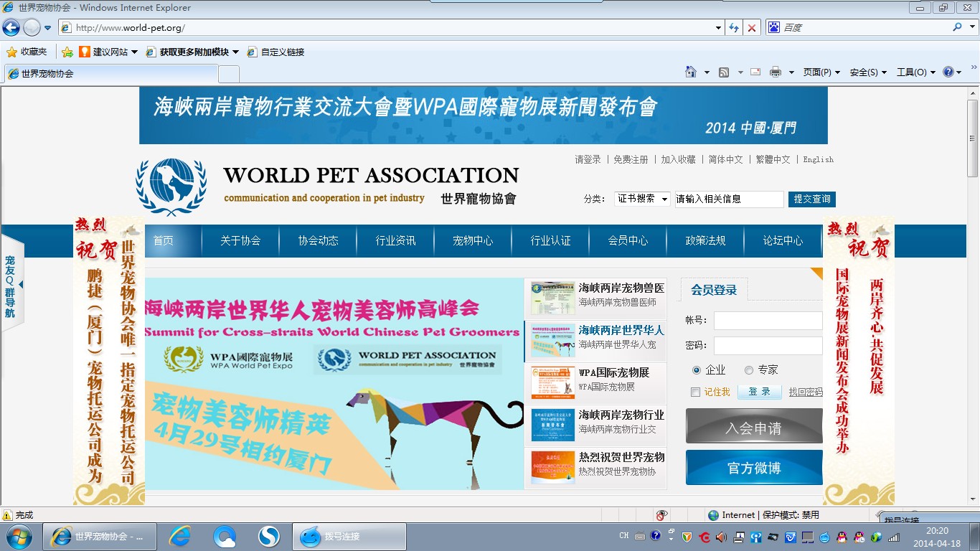Click the search magnifier icon
Image resolution: width=980 pixels, height=551 pixels.
(957, 27)
